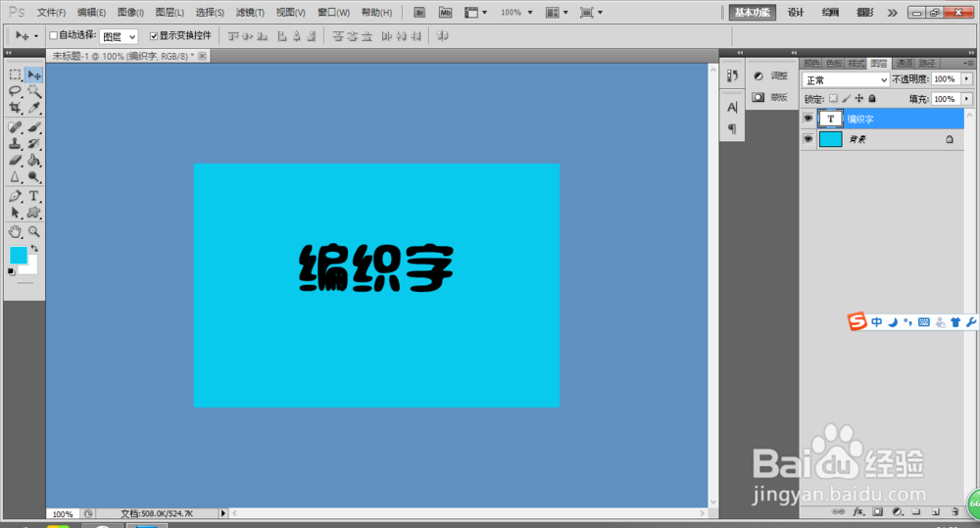This screenshot has height=528, width=980.
Task: Open the 图像(I) menu
Action: (130, 13)
